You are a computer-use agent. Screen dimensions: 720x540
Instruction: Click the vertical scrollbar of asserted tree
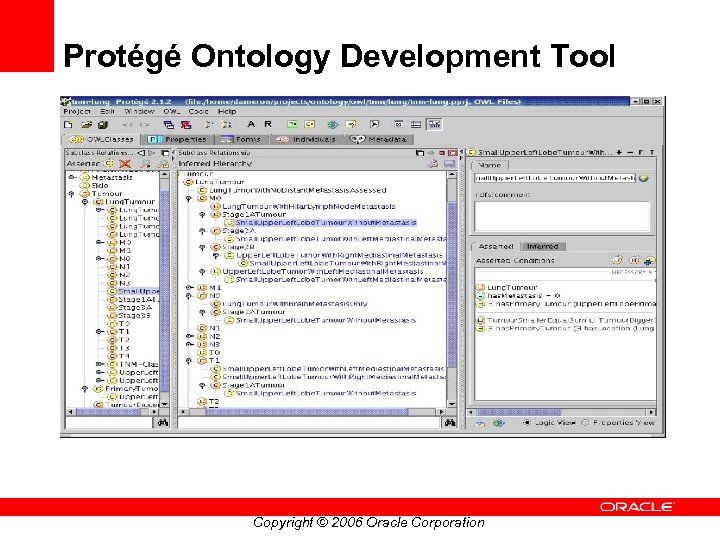coord(164,289)
